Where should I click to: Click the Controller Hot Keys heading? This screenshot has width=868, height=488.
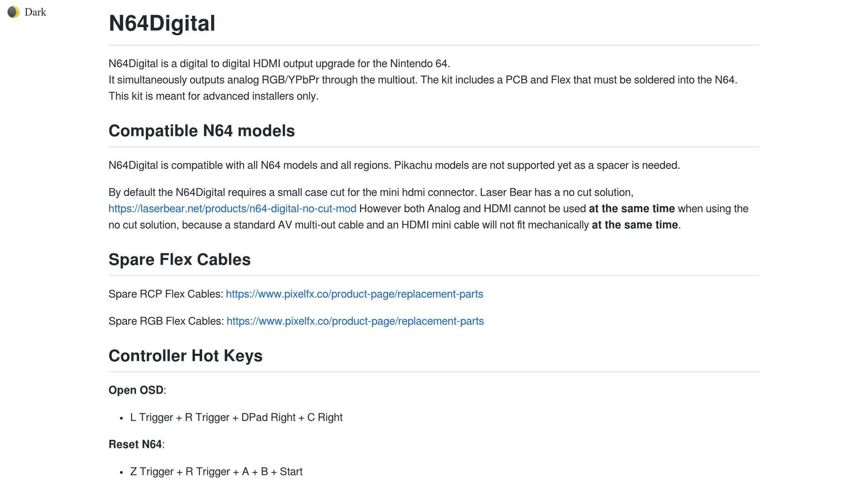185,356
